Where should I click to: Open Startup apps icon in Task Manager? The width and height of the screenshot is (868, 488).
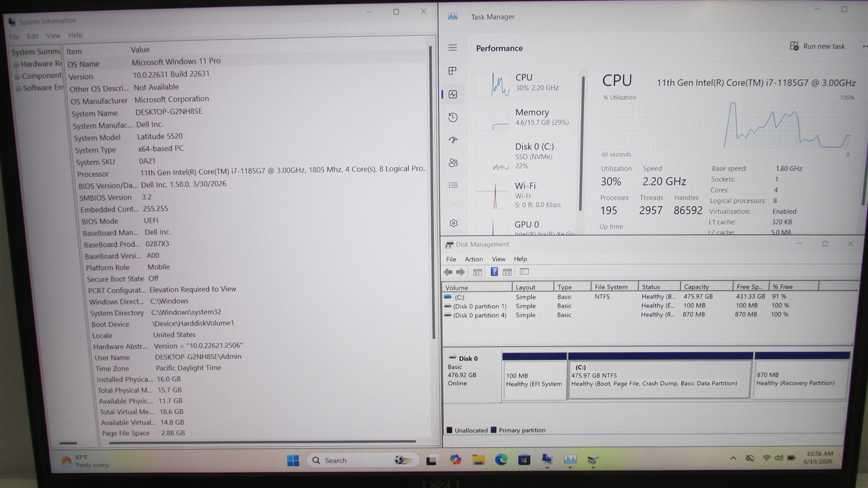coord(453,140)
